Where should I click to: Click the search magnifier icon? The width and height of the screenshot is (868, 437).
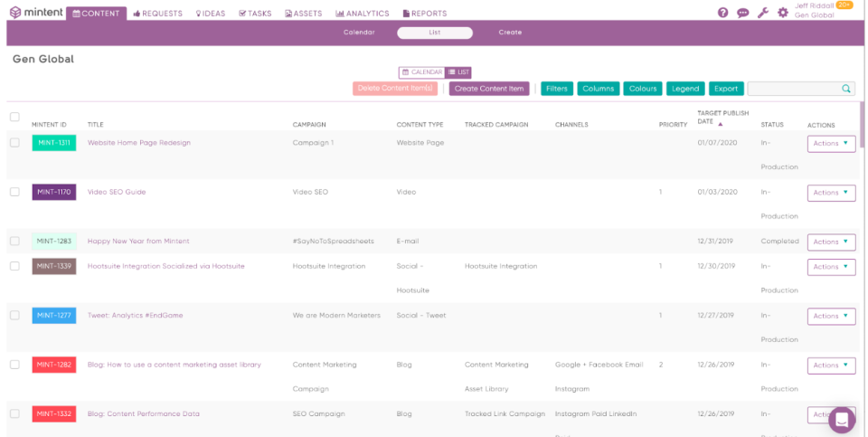[x=846, y=89]
